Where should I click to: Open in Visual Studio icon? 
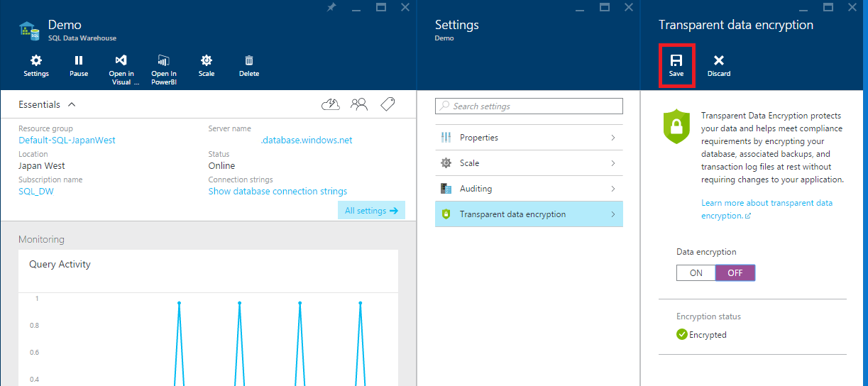click(x=121, y=61)
